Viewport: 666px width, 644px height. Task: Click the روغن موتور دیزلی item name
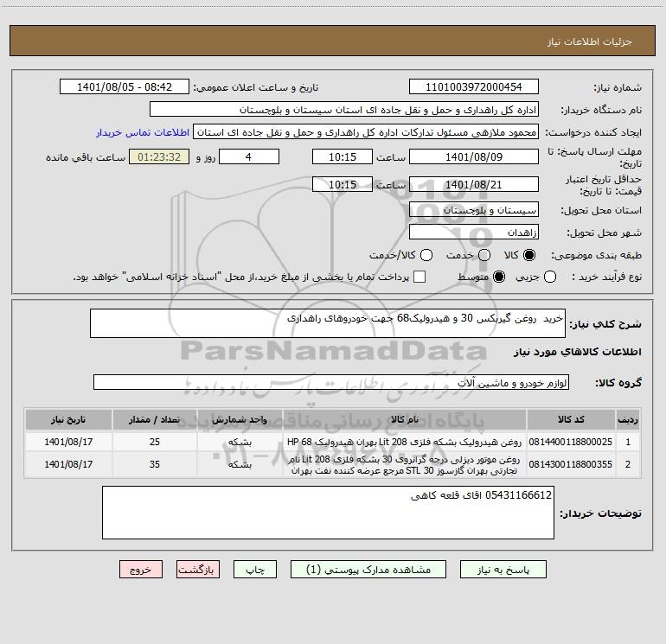coord(405,465)
